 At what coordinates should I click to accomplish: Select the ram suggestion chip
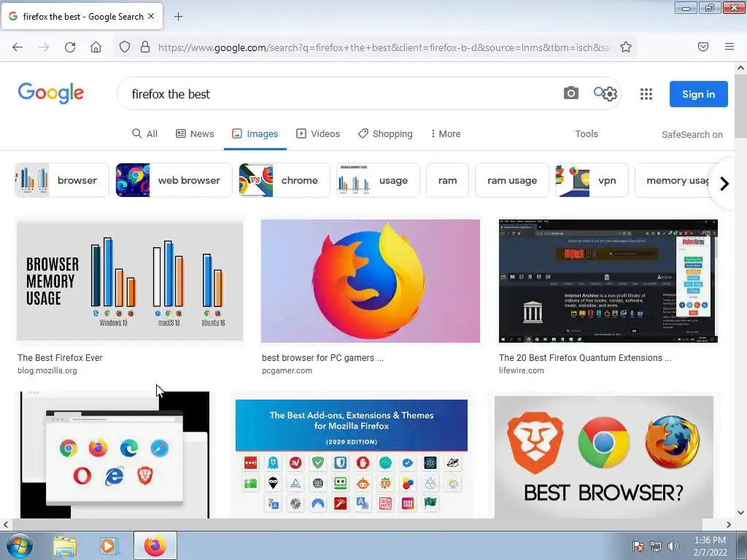pyautogui.click(x=447, y=180)
